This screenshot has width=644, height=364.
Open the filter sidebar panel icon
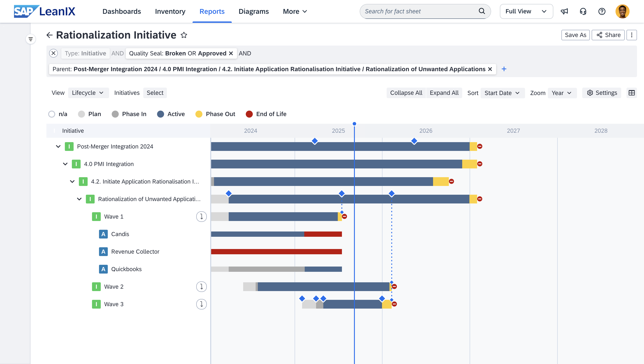click(x=30, y=39)
